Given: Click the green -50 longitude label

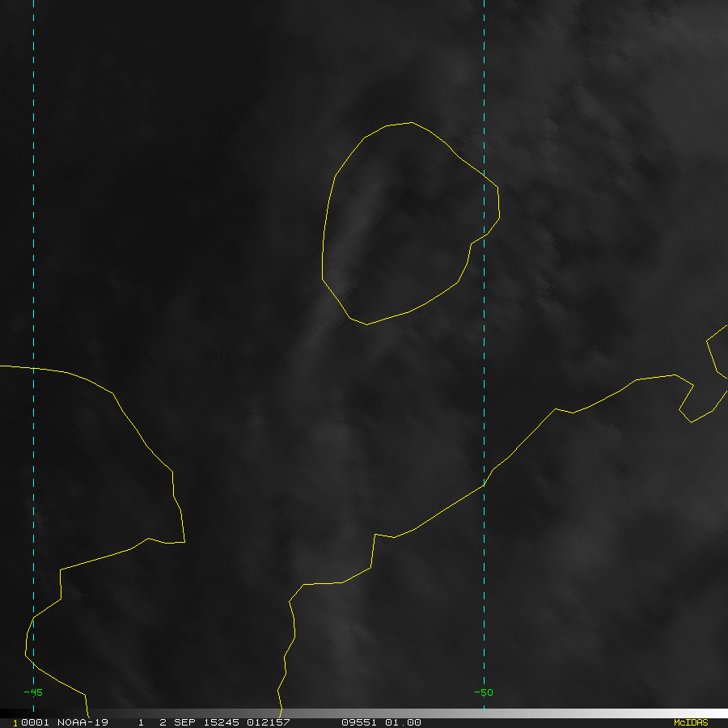Looking at the screenshot, I should pos(483,692).
